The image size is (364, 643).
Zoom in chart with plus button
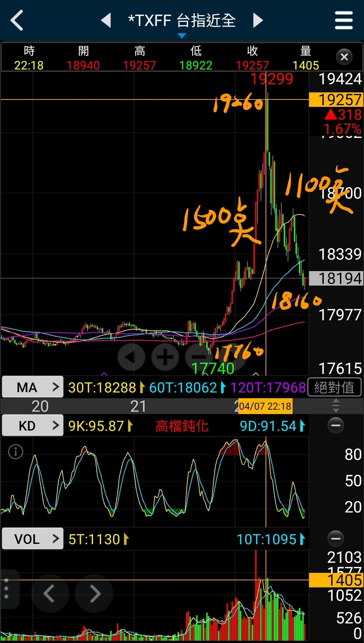click(x=165, y=357)
